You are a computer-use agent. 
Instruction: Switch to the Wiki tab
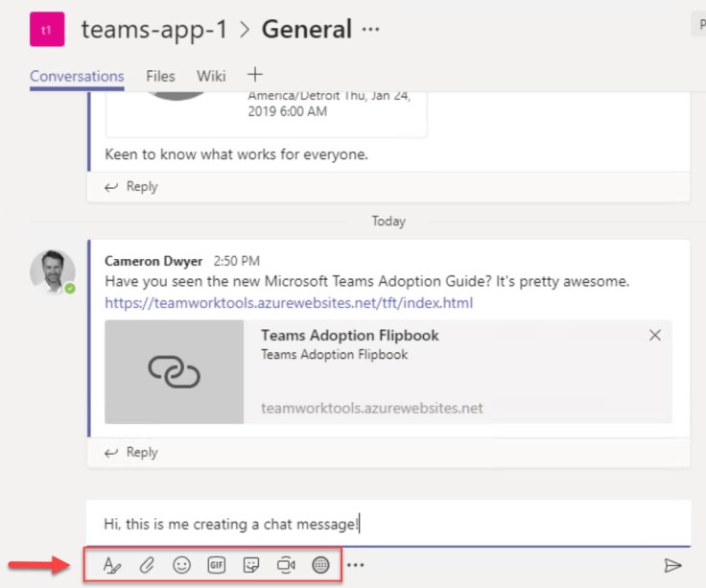point(211,76)
